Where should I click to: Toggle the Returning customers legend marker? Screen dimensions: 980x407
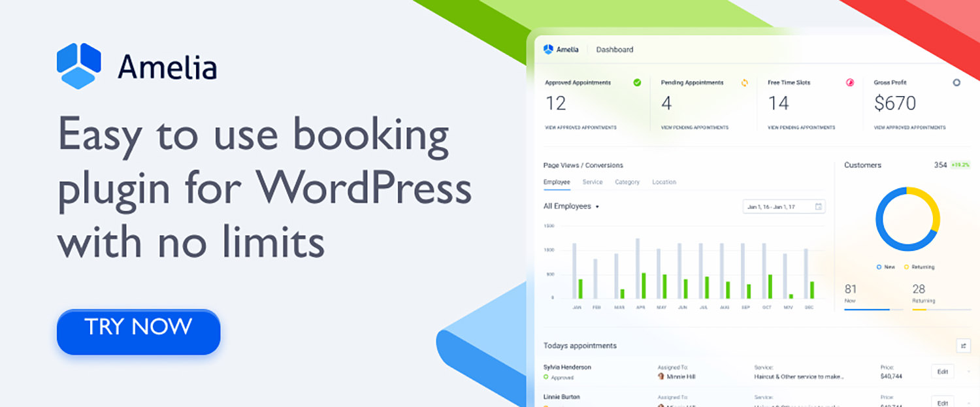click(906, 267)
